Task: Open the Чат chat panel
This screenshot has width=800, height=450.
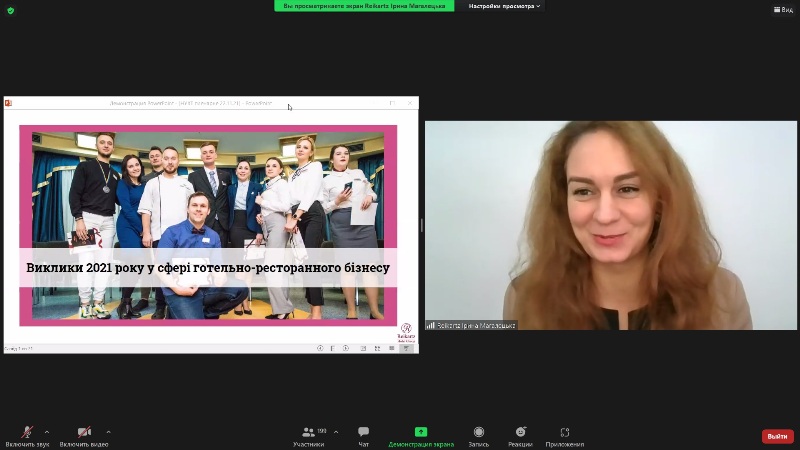Action: 363,436
